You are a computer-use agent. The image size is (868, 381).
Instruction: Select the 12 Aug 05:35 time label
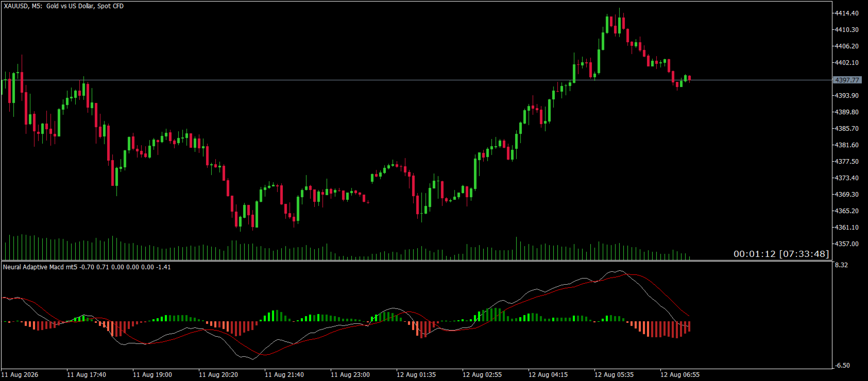click(x=614, y=374)
